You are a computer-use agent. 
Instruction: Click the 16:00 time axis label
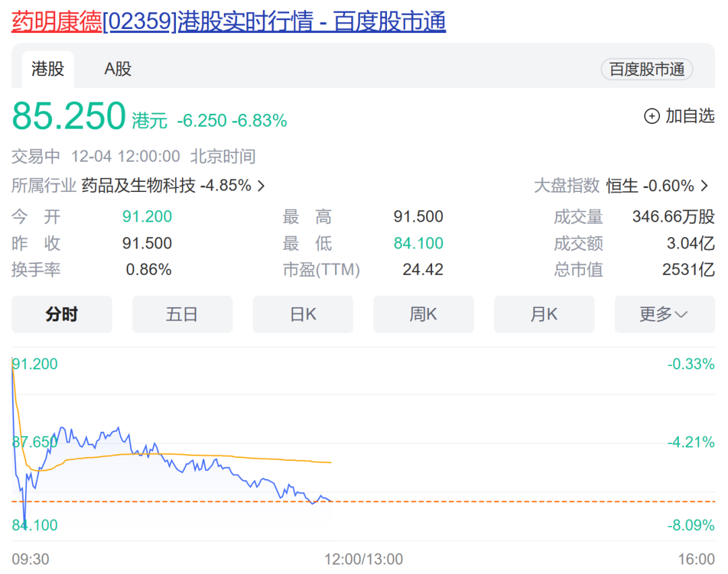pyautogui.click(x=696, y=559)
